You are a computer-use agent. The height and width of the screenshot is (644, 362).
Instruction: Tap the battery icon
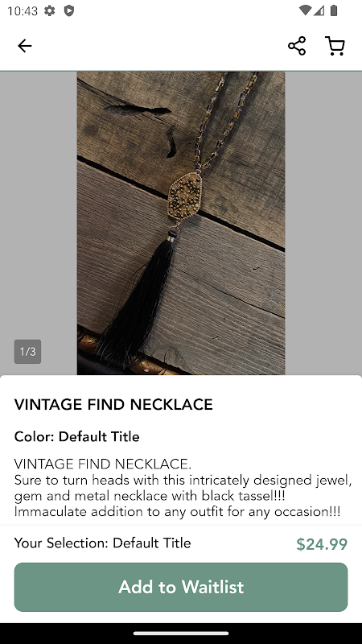[334, 10]
